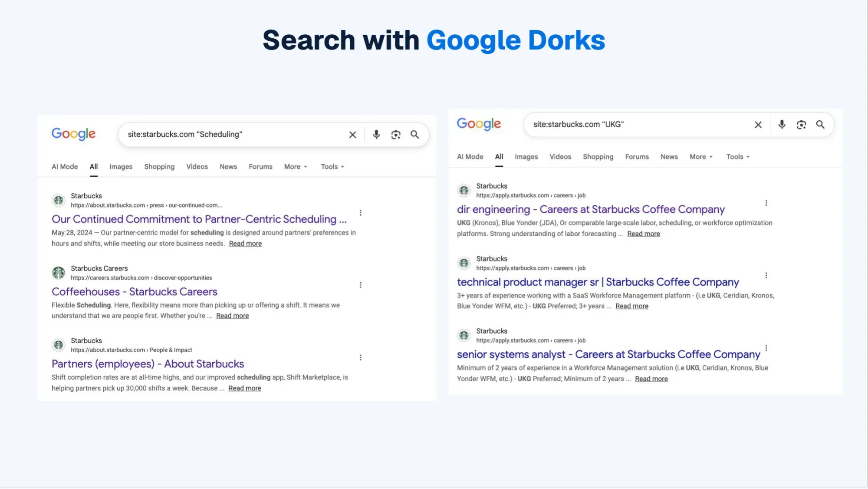
Task: Click the about.starbucks.com People & Impact URL
Action: [132, 350]
